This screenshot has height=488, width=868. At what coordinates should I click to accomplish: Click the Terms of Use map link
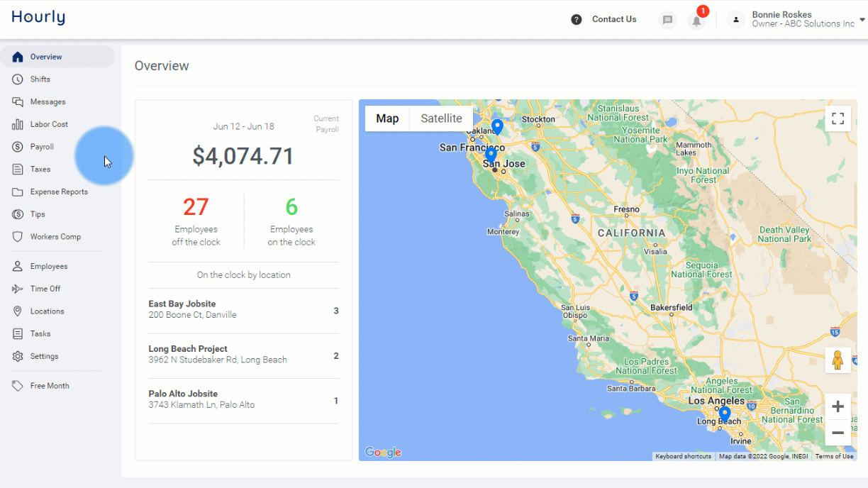[834, 456]
